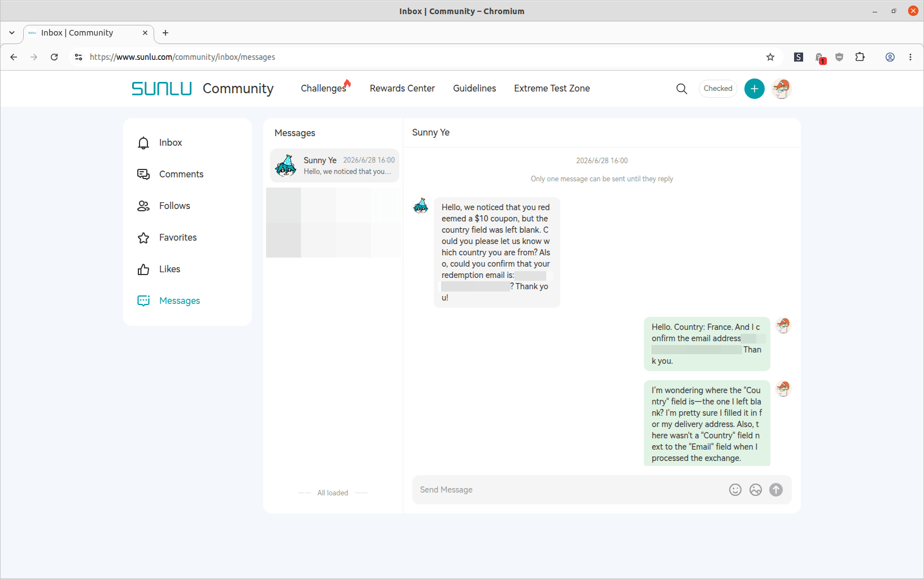This screenshot has height=579, width=924.
Task: Click the received coupon message bubble
Action: pos(497,253)
